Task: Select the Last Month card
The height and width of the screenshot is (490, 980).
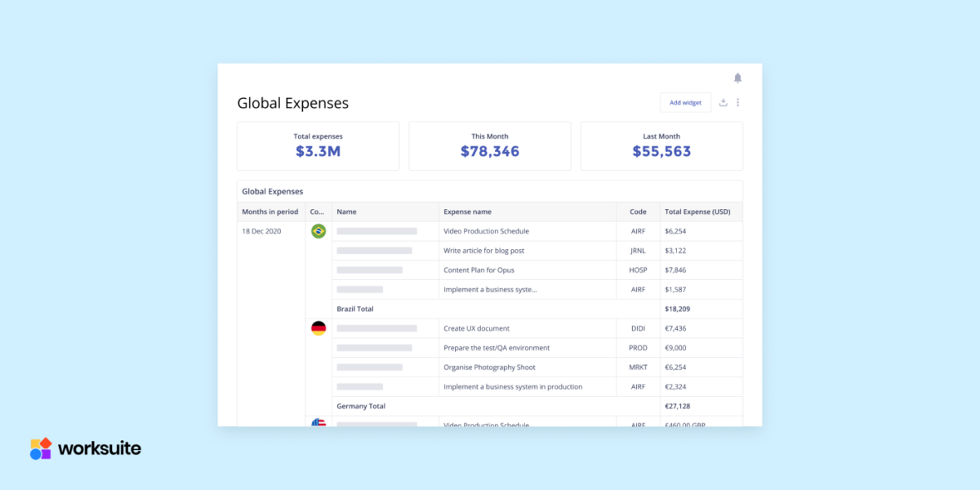Action: [x=661, y=145]
